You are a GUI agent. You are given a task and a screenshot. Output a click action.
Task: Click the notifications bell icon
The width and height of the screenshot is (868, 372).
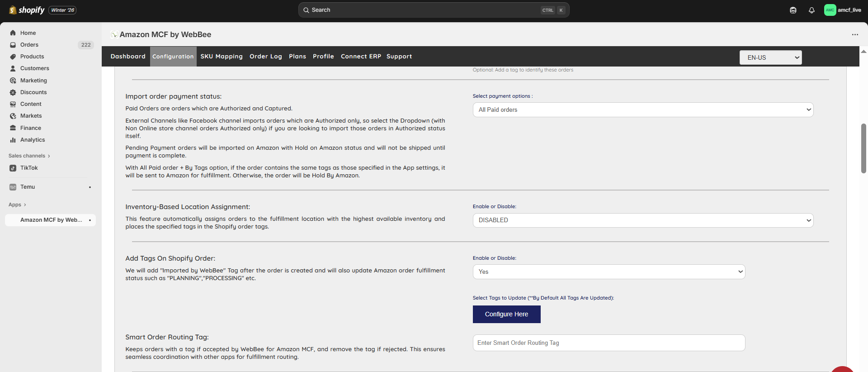811,10
